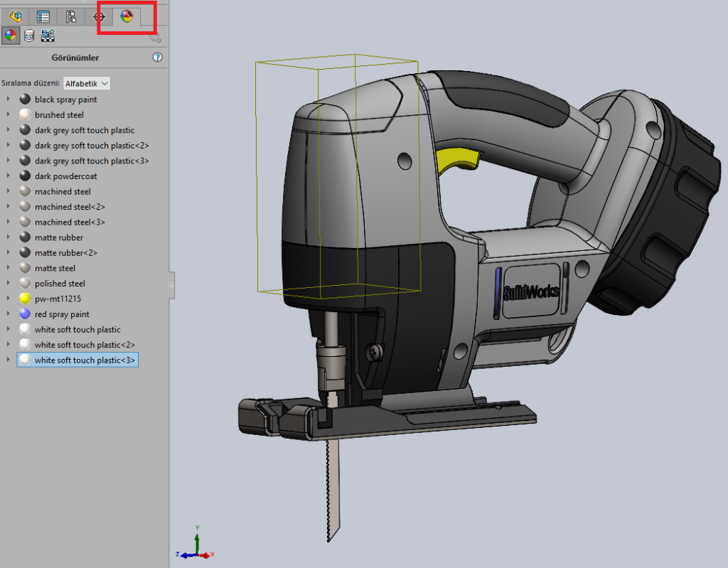This screenshot has width=728, height=568.
Task: Expand the black spray paint appearance
Action: 8,100
